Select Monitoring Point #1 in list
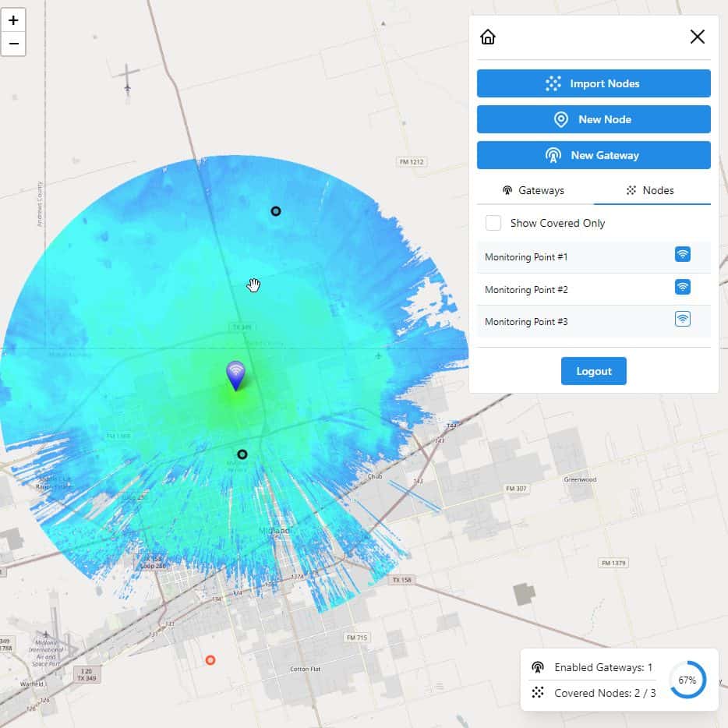Image resolution: width=728 pixels, height=728 pixels. (527, 257)
